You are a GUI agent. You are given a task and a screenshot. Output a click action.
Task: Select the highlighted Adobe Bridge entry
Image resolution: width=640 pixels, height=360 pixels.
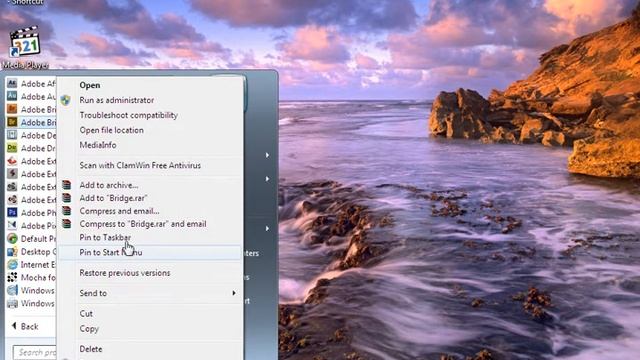[31, 122]
